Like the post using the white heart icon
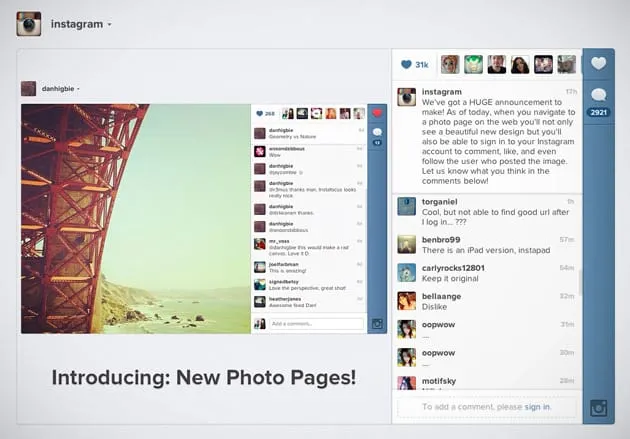The image size is (630, 439). (x=598, y=63)
